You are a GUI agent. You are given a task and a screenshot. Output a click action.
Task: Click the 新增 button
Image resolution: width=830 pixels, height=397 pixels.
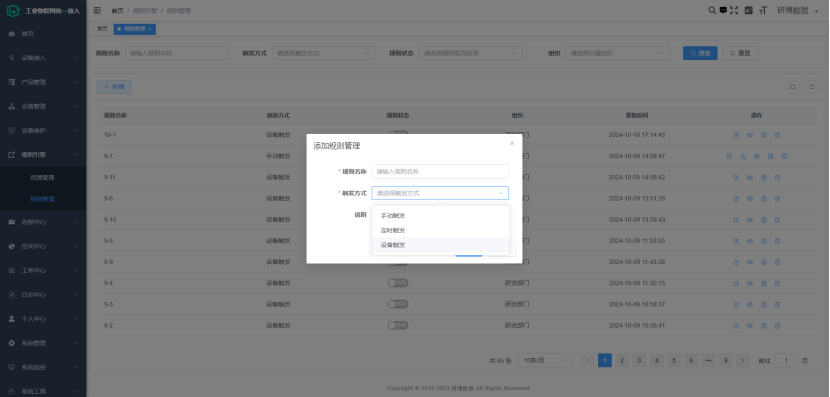pos(114,87)
